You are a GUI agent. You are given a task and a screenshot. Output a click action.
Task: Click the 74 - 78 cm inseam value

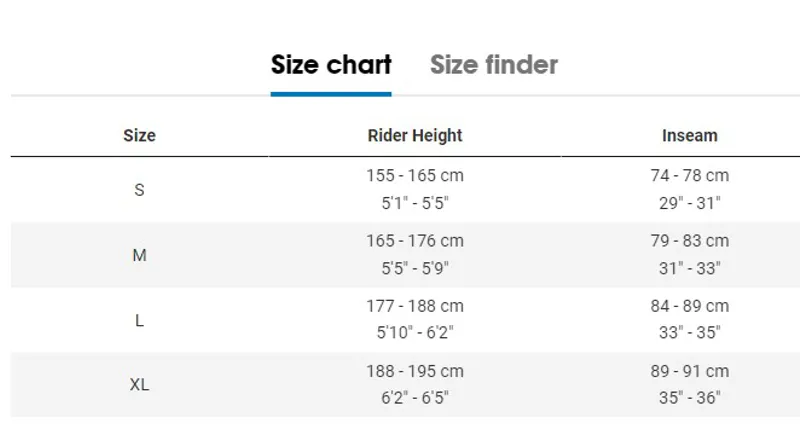point(689,176)
